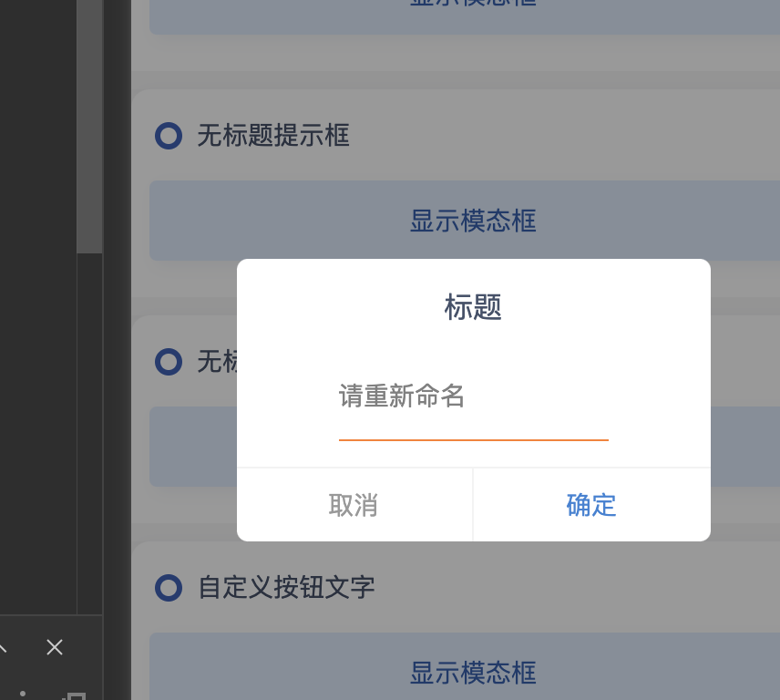Click the vertical scrollbar thumb in the dark panel
Screen dimensions: 780x700
(x=89, y=127)
